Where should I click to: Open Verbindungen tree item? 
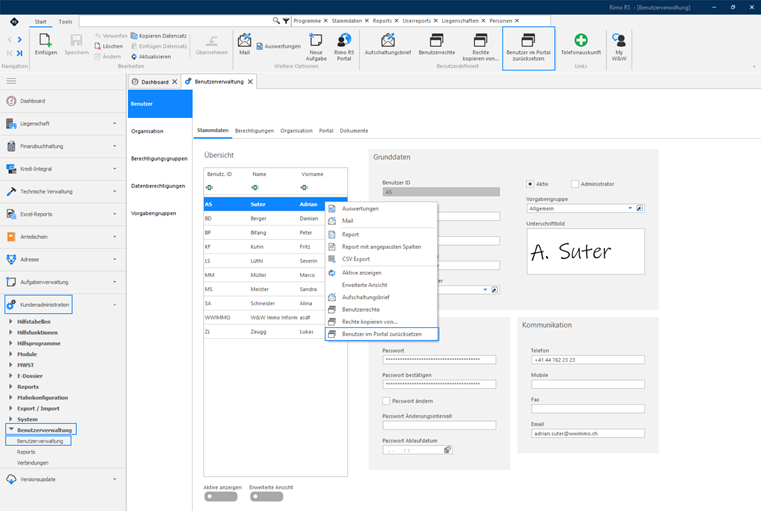point(33,462)
